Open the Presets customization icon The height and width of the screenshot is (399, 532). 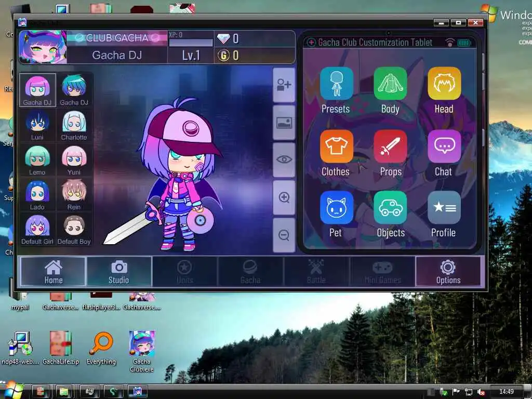pyautogui.click(x=336, y=84)
